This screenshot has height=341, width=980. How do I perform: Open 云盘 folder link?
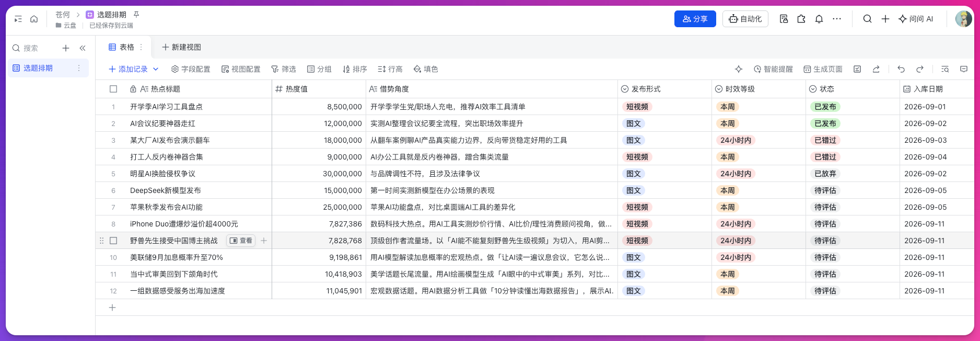coord(66,25)
